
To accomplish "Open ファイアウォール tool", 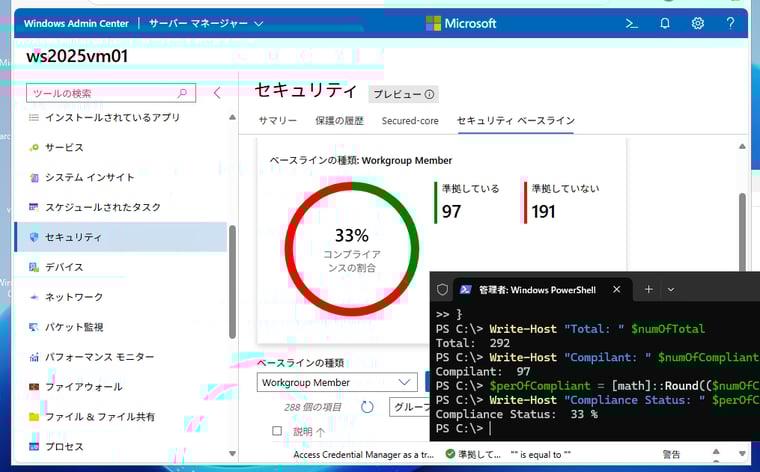I will pyautogui.click(x=121, y=387).
